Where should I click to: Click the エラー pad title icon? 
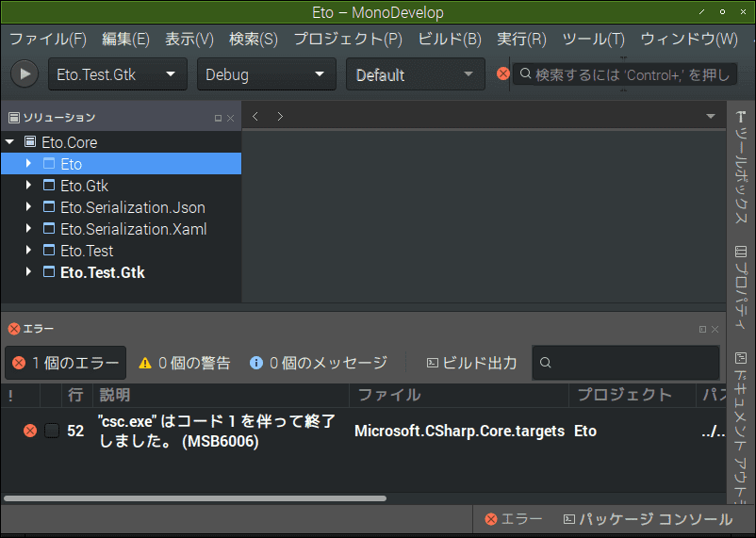point(14,329)
